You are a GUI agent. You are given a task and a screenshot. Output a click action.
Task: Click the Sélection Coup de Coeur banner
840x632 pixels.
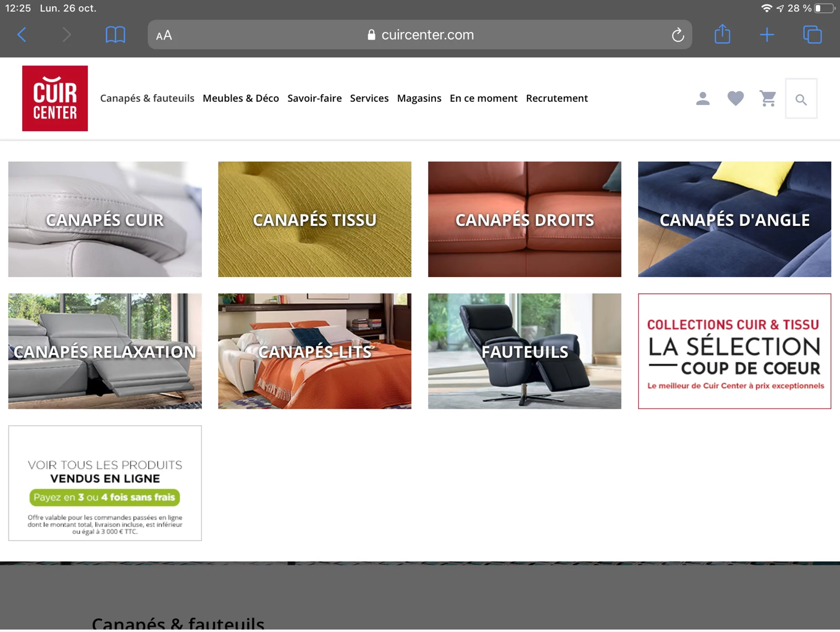[x=734, y=351]
